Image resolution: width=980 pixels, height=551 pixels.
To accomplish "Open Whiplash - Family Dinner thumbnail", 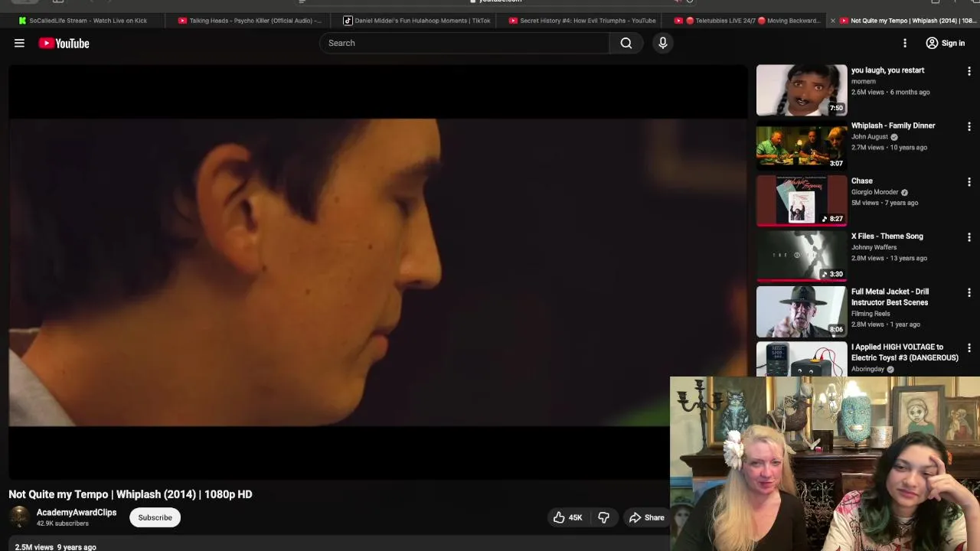I will 802,145.
